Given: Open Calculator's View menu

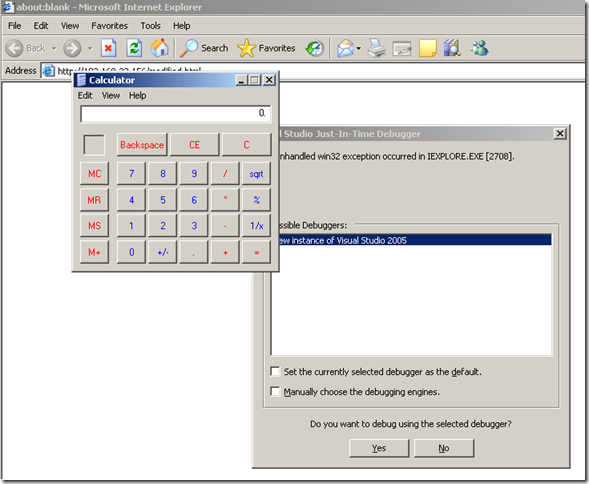Looking at the screenshot, I should click(x=111, y=95).
